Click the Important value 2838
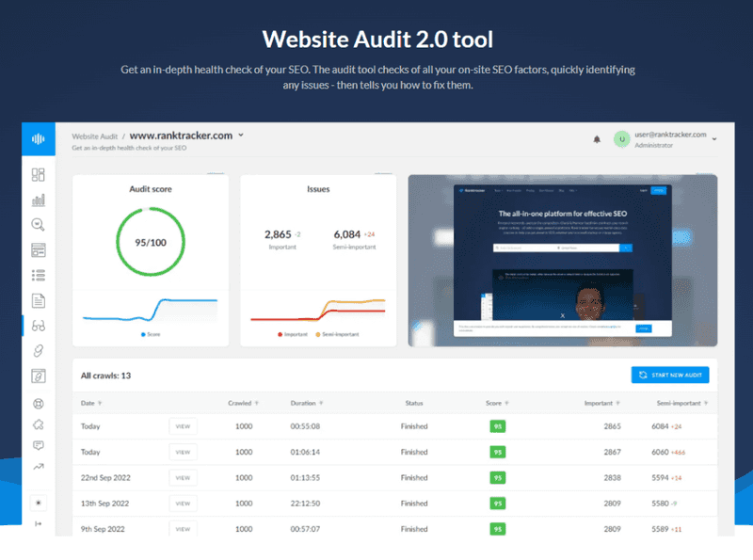Screen dimensions: 753x560 [x=613, y=478]
